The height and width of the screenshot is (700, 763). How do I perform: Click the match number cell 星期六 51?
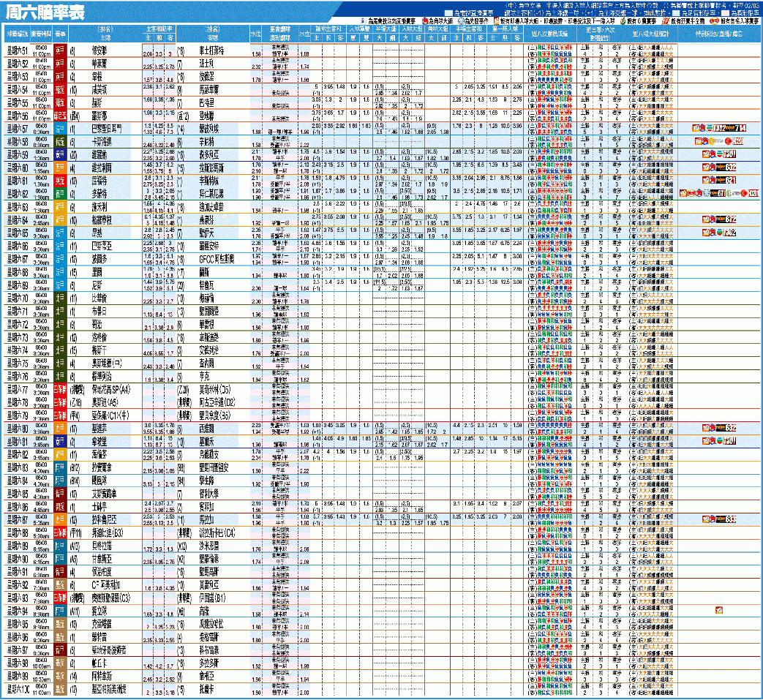click(18, 50)
